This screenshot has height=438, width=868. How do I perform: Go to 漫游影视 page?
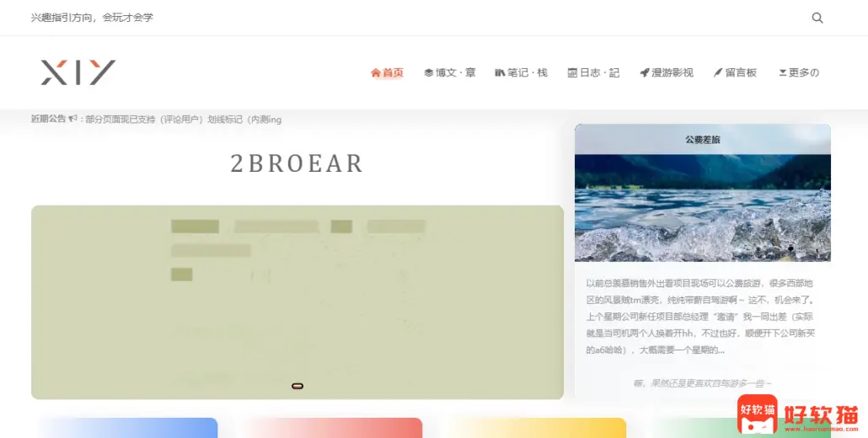click(672, 73)
